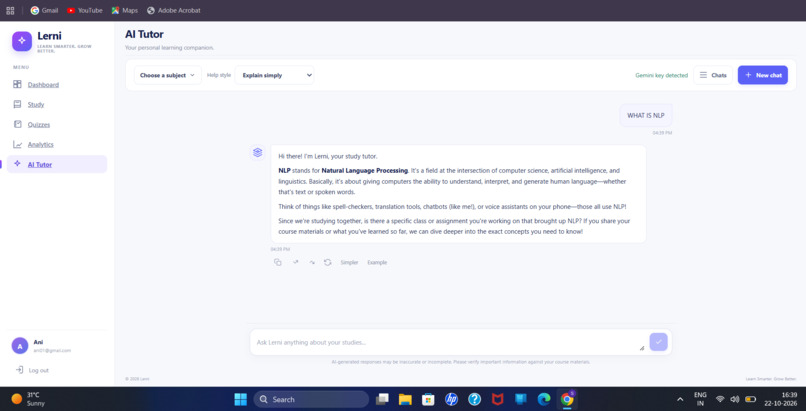This screenshot has width=806, height=411.
Task: Give the response a thumbs-down
Action: pos(312,263)
